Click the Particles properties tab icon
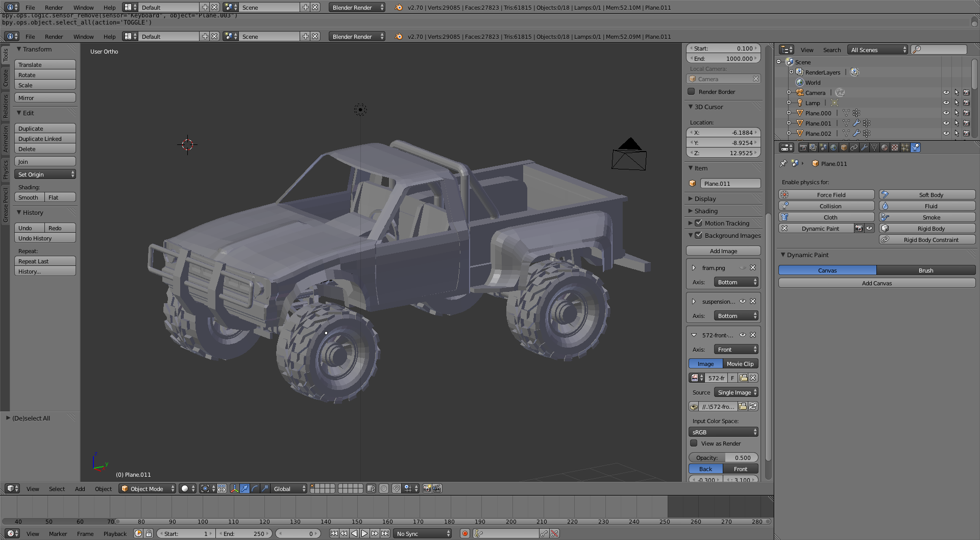980x540 pixels. tap(905, 148)
